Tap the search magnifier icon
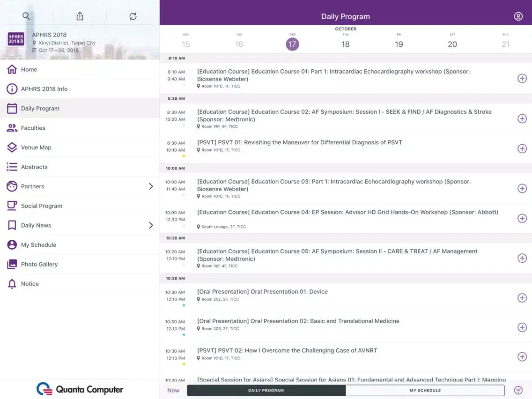This screenshot has width=532, height=399. [x=26, y=16]
